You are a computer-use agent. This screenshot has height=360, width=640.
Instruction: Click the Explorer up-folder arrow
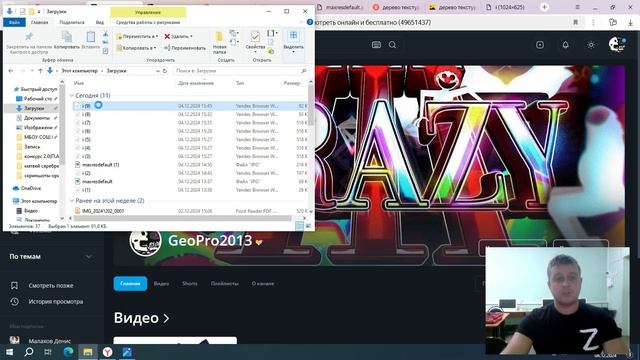point(40,71)
